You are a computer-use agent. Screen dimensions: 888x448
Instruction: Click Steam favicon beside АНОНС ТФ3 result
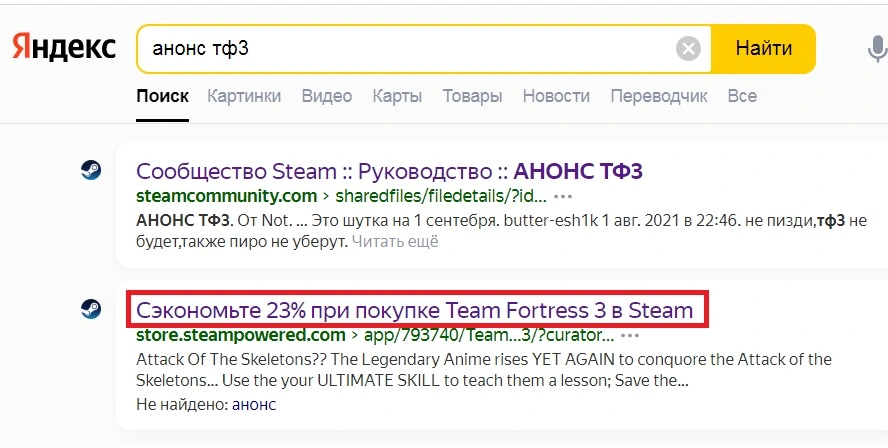click(91, 170)
